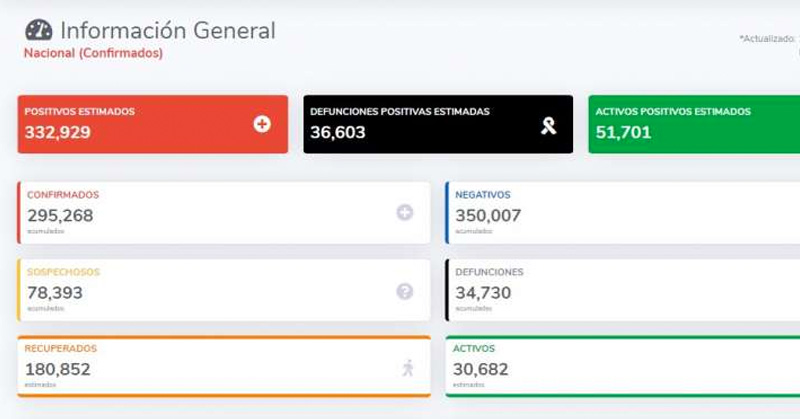
Task: Click the Nacional (Confirmados) subtitle link
Action: (x=93, y=53)
